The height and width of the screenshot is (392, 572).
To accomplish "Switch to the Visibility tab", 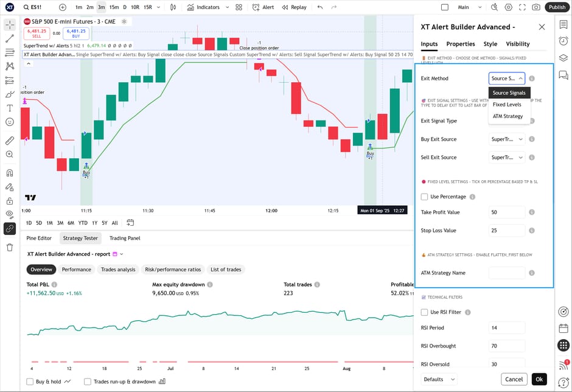I will point(518,44).
